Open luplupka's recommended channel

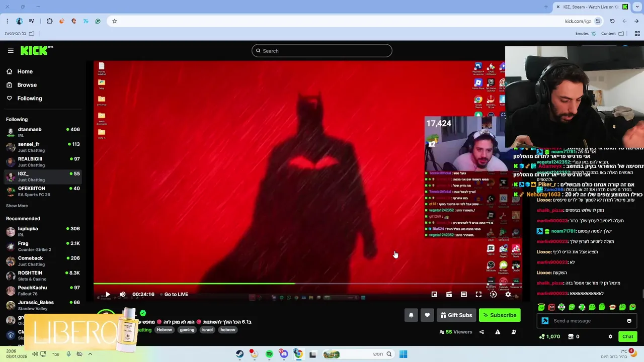[x=43, y=231]
